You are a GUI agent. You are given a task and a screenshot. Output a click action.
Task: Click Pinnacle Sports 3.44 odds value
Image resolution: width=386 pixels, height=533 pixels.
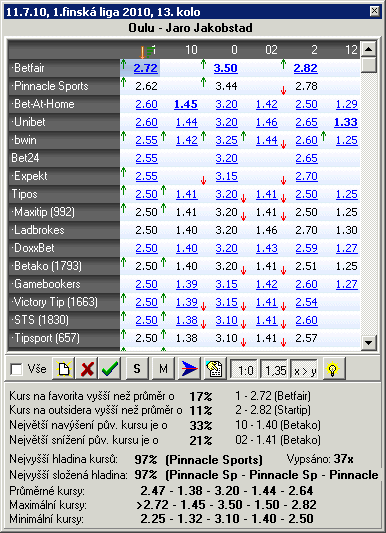[226, 86]
